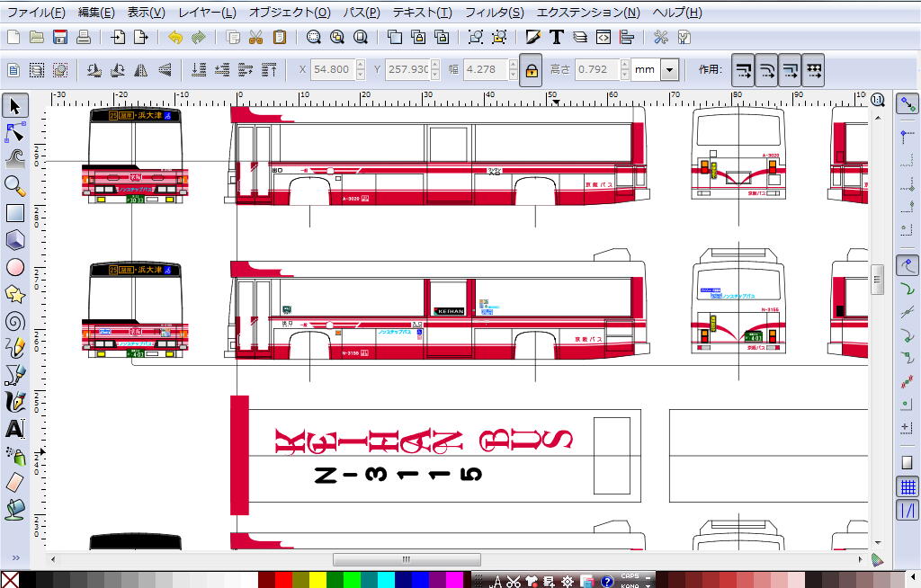Open the エクステンション(N) menu
Screen dimensions: 921x588
click(x=588, y=13)
